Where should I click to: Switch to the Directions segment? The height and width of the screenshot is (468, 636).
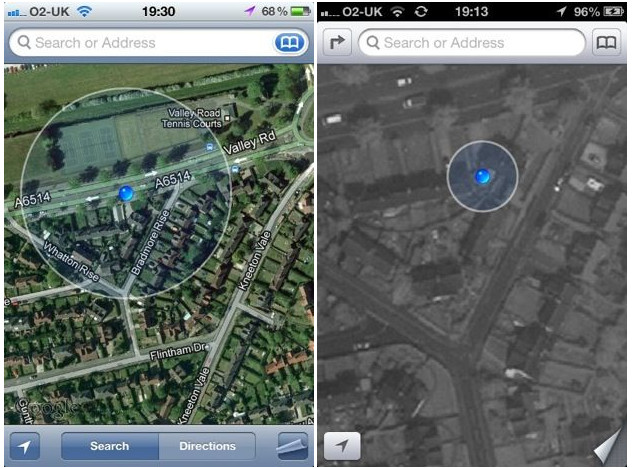[207, 446]
